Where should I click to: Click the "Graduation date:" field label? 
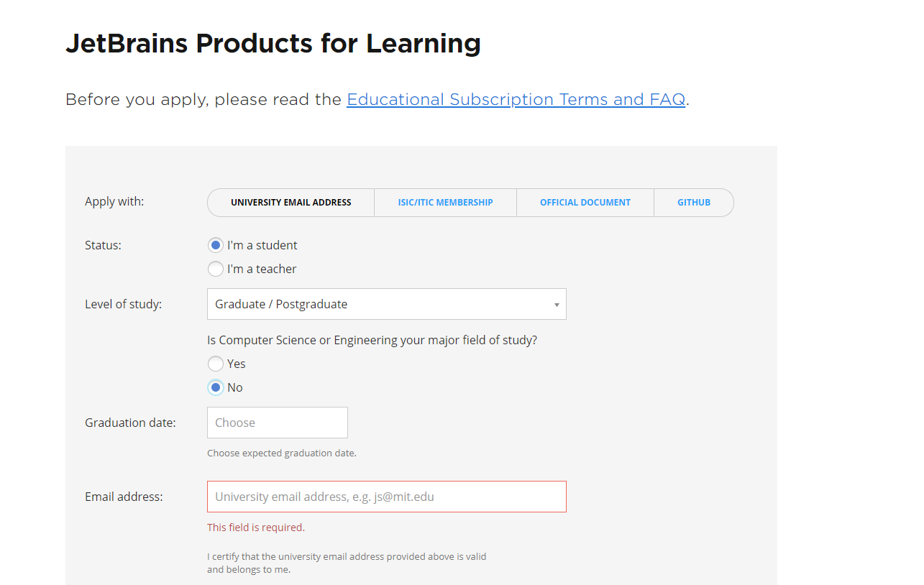pos(130,423)
